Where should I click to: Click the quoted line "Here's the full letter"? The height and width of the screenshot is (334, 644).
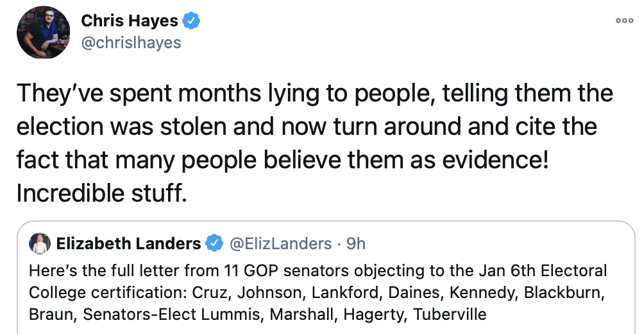(318, 270)
